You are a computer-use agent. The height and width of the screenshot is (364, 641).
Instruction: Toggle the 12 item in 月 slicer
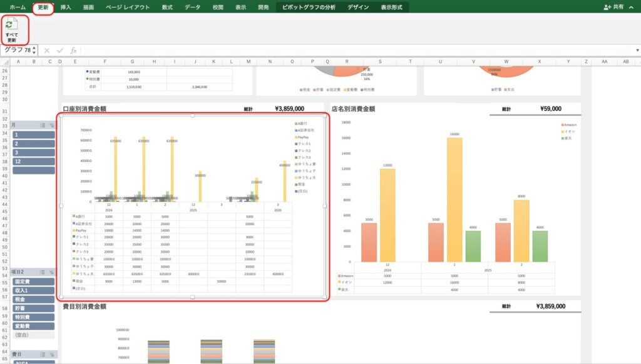click(33, 161)
